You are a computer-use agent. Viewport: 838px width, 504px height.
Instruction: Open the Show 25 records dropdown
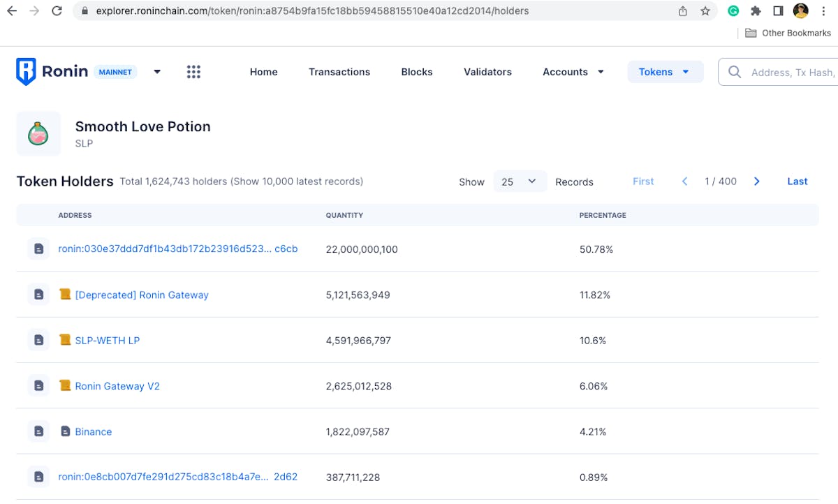520,181
